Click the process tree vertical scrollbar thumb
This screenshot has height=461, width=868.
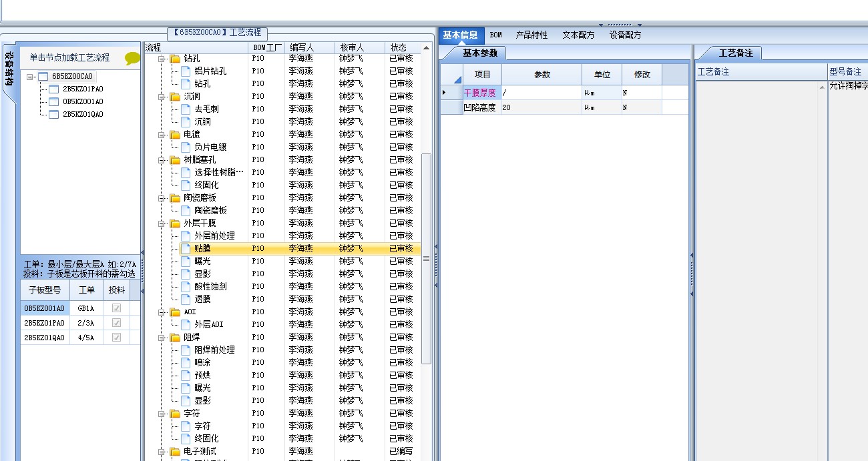coord(427,259)
